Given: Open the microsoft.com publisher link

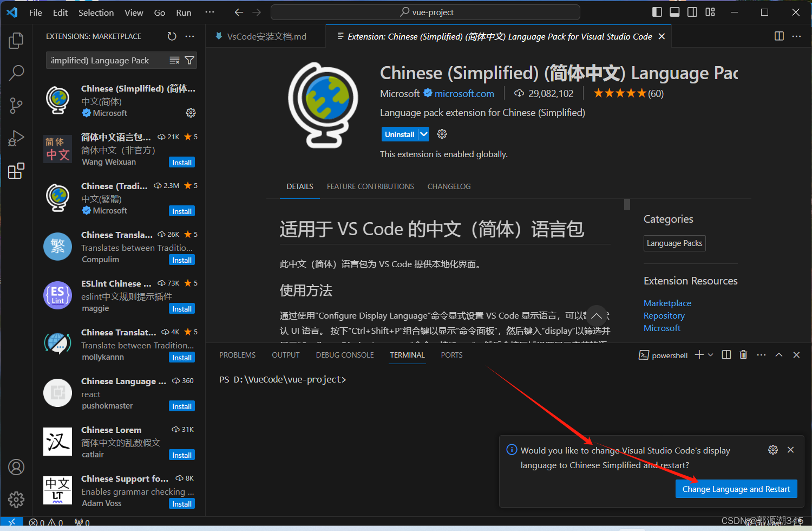Looking at the screenshot, I should coord(464,94).
